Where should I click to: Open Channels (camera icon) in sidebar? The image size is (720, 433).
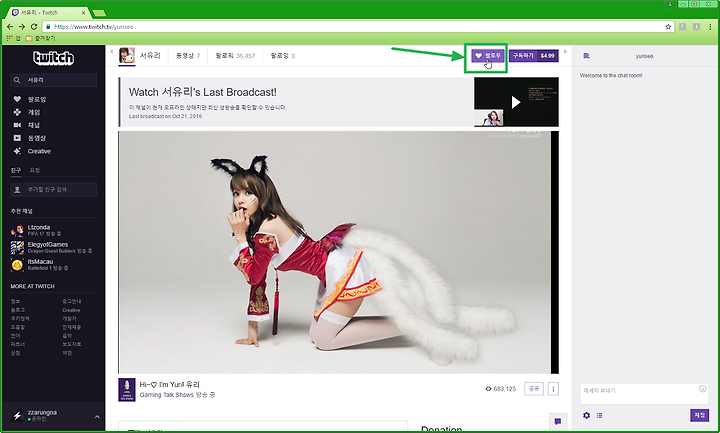[x=27, y=125]
